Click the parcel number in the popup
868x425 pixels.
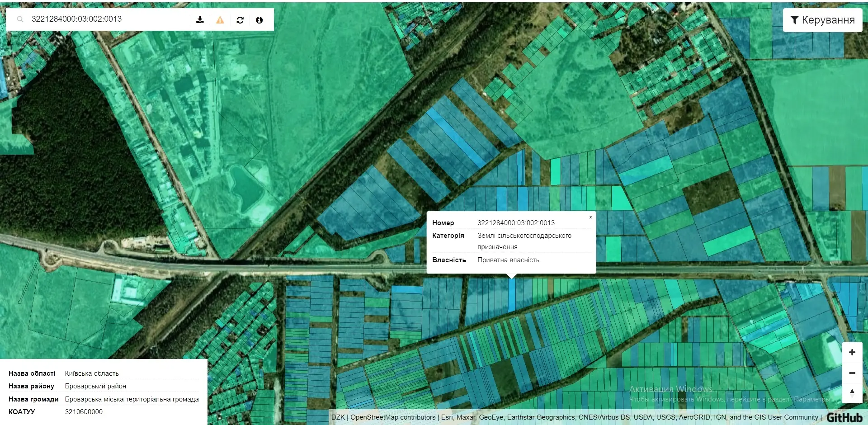click(516, 223)
